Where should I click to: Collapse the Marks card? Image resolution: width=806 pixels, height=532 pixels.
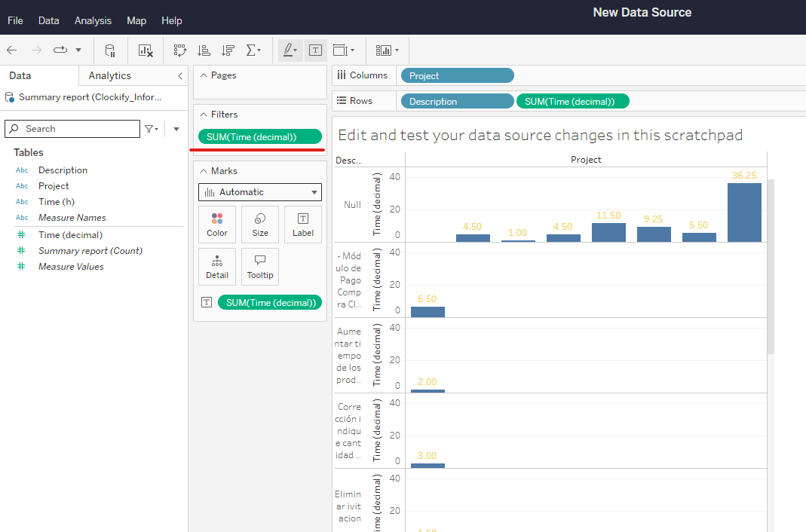(x=204, y=170)
